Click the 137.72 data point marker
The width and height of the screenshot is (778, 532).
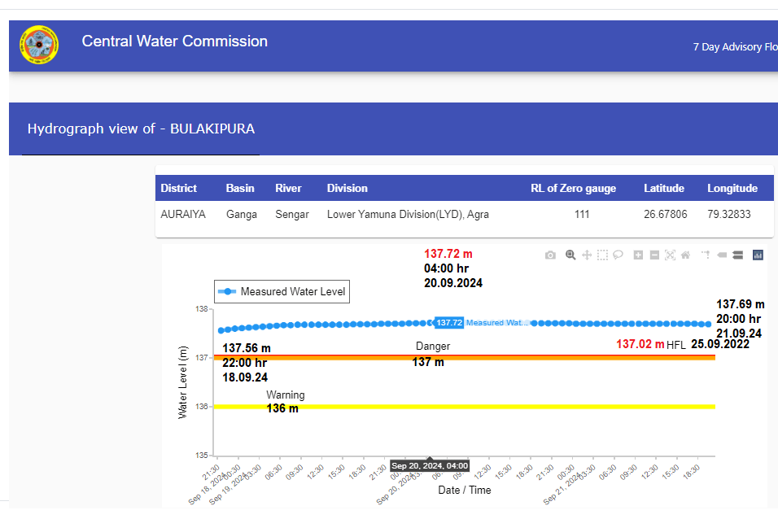pyautogui.click(x=430, y=323)
